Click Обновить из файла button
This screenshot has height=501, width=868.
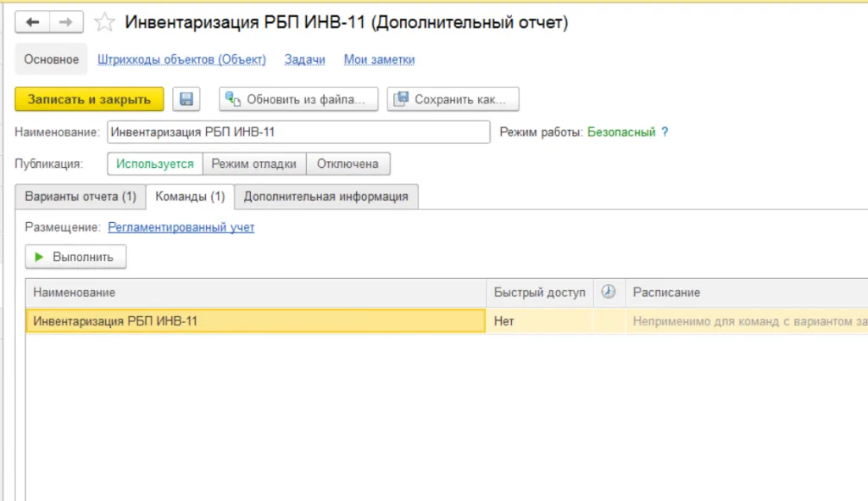pyautogui.click(x=298, y=99)
